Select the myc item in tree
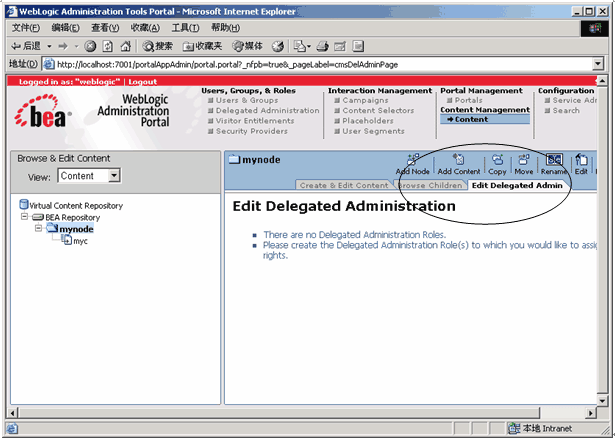 pos(80,241)
